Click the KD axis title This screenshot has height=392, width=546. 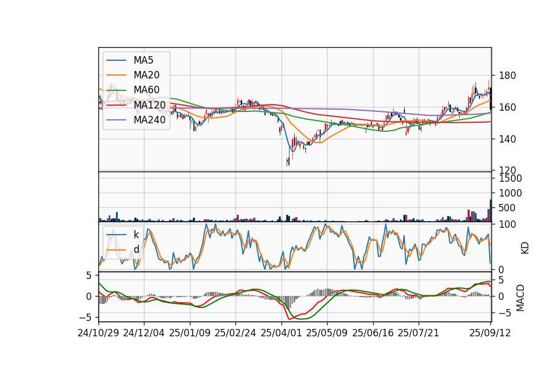coord(525,248)
